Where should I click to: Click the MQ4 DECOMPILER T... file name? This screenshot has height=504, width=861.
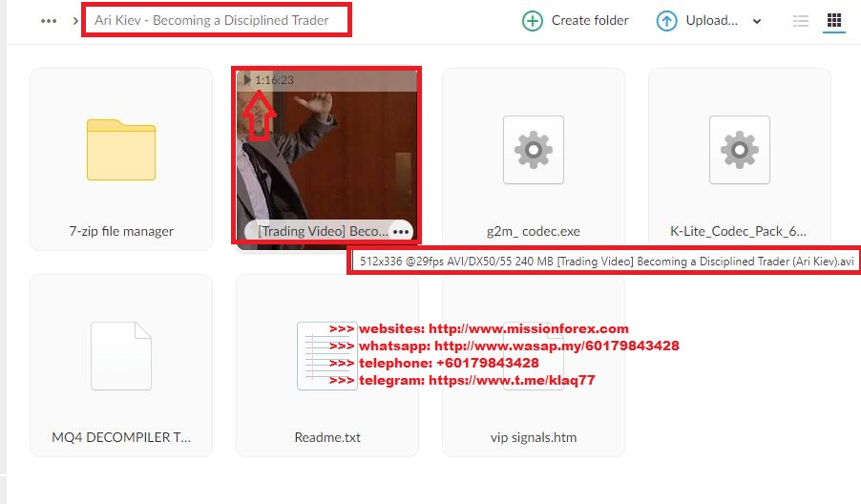click(x=121, y=437)
